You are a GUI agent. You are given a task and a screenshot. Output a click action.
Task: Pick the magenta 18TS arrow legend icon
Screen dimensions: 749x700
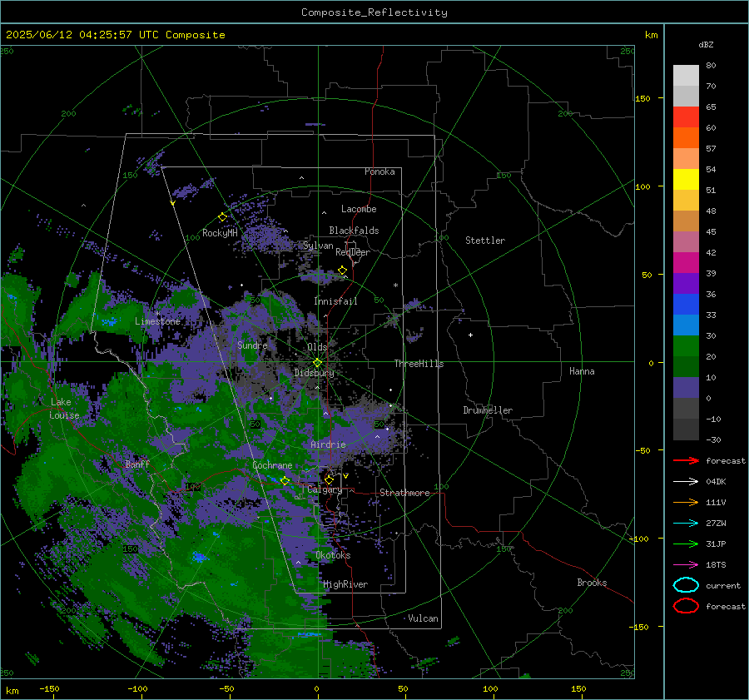686,564
